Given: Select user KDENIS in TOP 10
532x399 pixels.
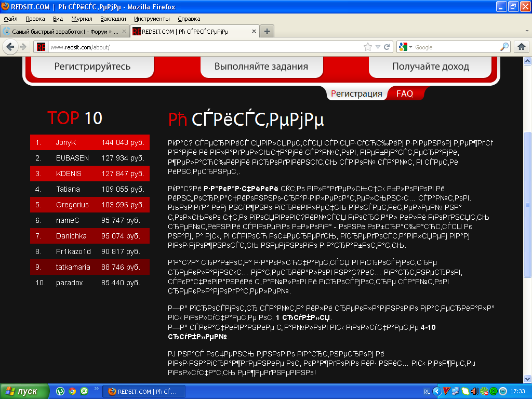Looking at the screenshot, I should click(69, 174).
